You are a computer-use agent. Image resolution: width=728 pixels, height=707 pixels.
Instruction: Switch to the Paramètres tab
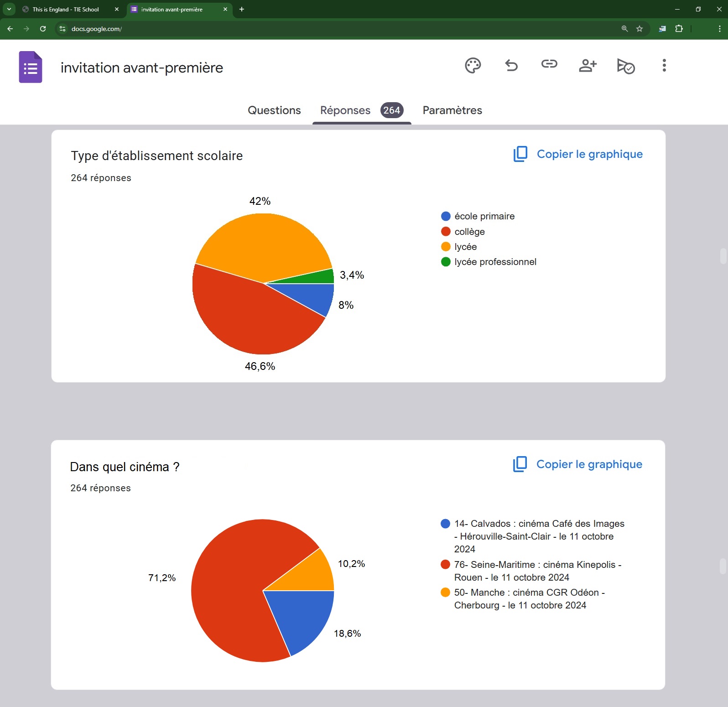[x=452, y=110]
